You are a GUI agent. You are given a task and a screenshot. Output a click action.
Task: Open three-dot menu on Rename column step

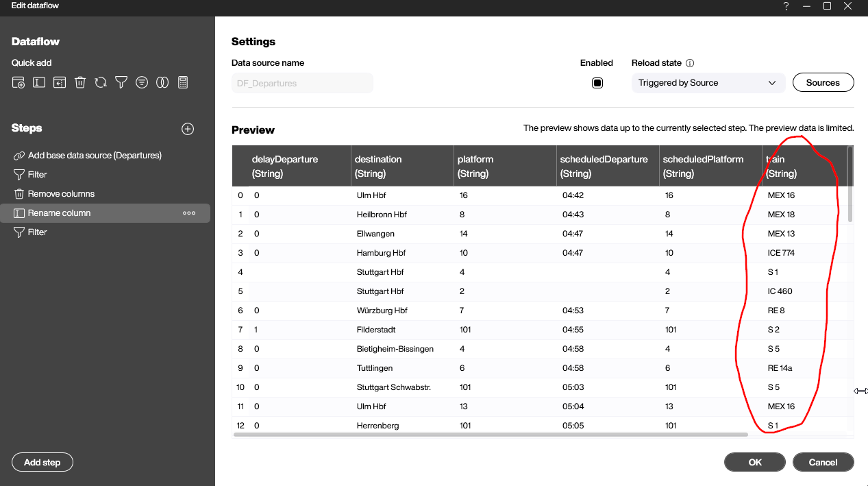click(x=189, y=213)
